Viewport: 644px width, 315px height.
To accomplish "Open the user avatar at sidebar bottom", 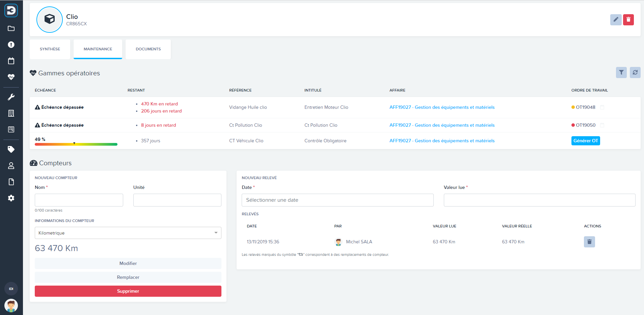I will point(11,306).
